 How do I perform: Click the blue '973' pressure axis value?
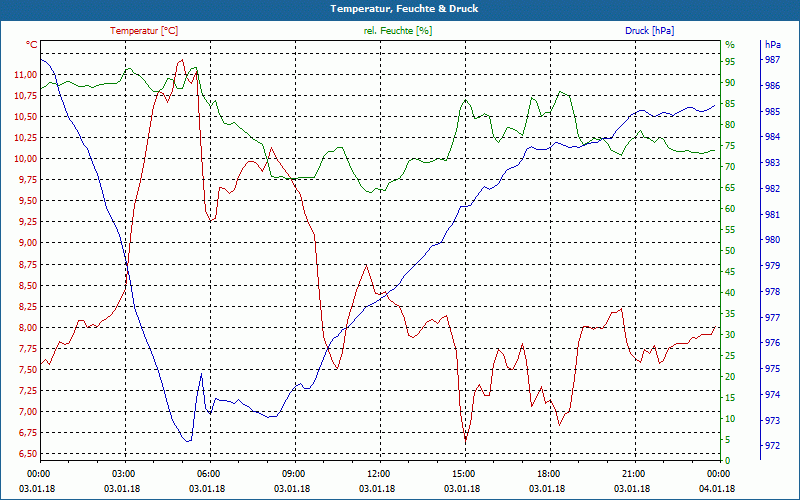(773, 420)
